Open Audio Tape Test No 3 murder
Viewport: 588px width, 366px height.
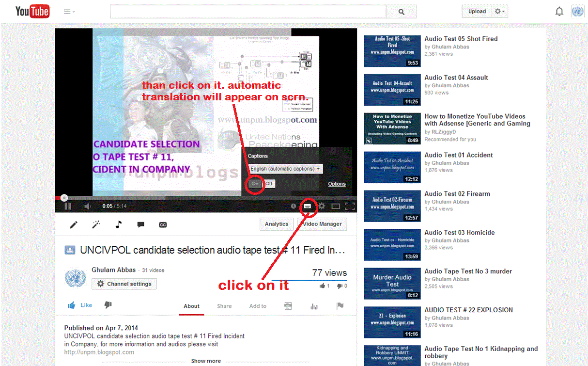[x=468, y=271]
